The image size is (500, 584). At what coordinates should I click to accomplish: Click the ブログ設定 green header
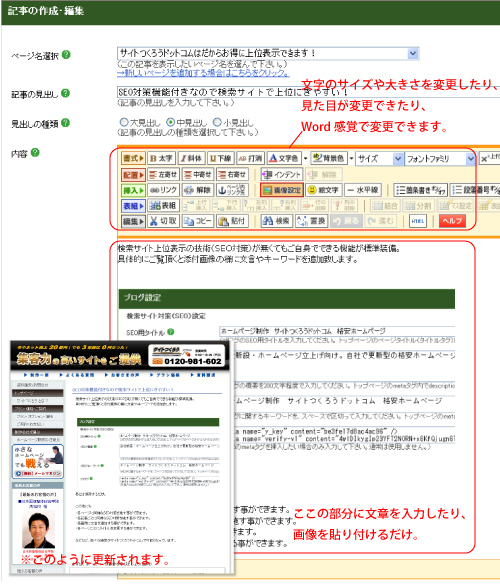[x=287, y=298]
